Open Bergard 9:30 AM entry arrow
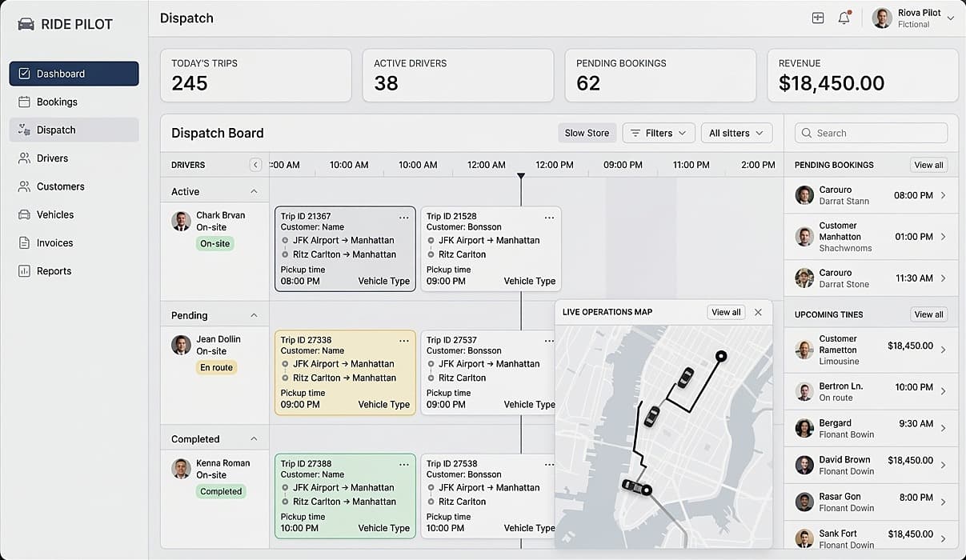This screenshot has width=966, height=560. 943,428
